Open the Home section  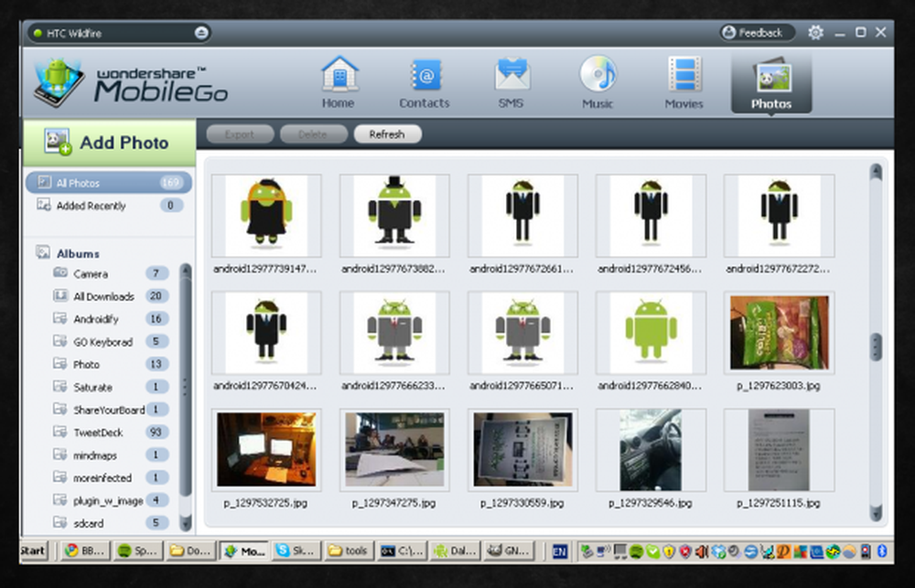coord(339,82)
